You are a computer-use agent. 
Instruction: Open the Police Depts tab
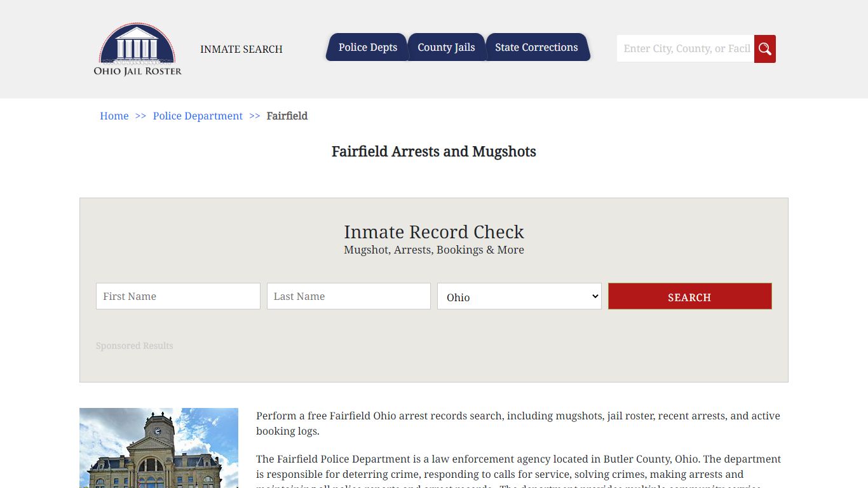[367, 47]
